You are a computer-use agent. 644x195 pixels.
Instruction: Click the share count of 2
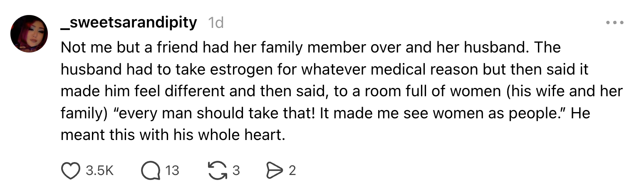pyautogui.click(x=292, y=170)
